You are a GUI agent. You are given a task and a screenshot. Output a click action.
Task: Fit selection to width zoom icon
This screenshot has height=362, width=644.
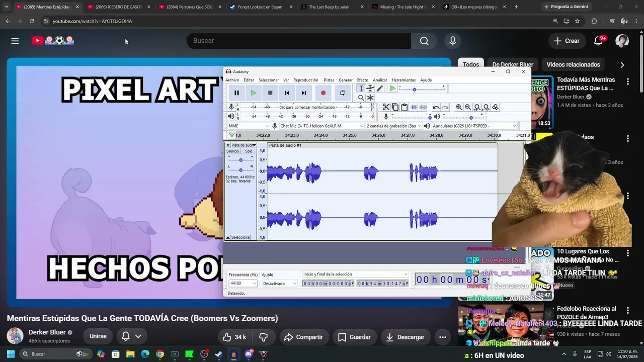click(477, 107)
